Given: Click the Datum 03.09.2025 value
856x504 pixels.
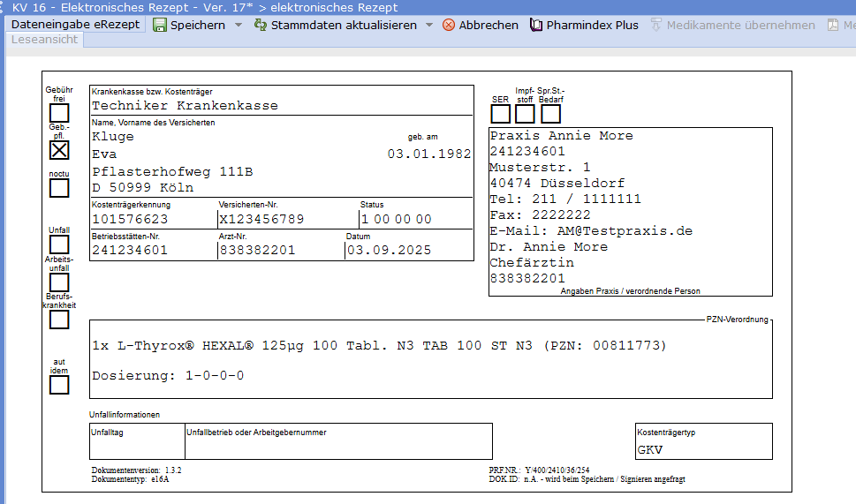Looking at the screenshot, I should coord(390,251).
